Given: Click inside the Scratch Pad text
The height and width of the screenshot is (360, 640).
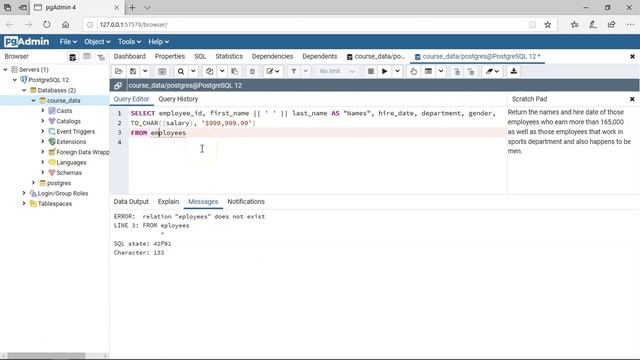Looking at the screenshot, I should point(570,131).
